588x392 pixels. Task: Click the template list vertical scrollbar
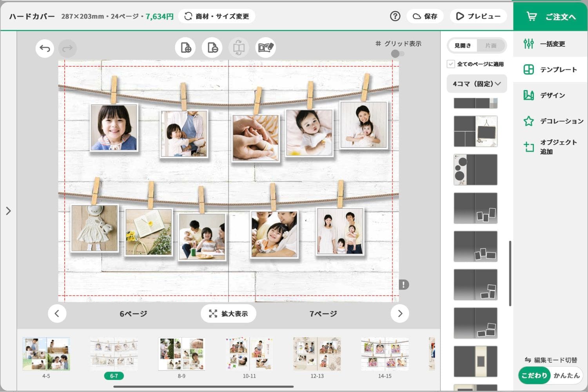510,274
